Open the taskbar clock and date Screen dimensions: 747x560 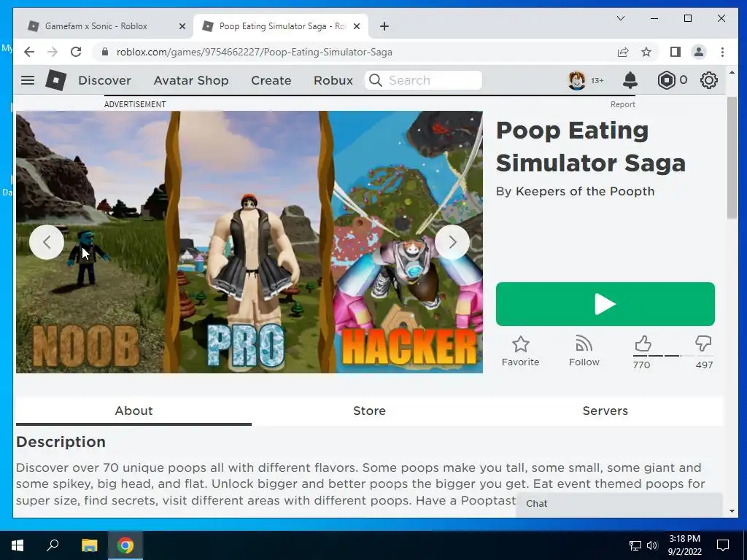coord(684,545)
